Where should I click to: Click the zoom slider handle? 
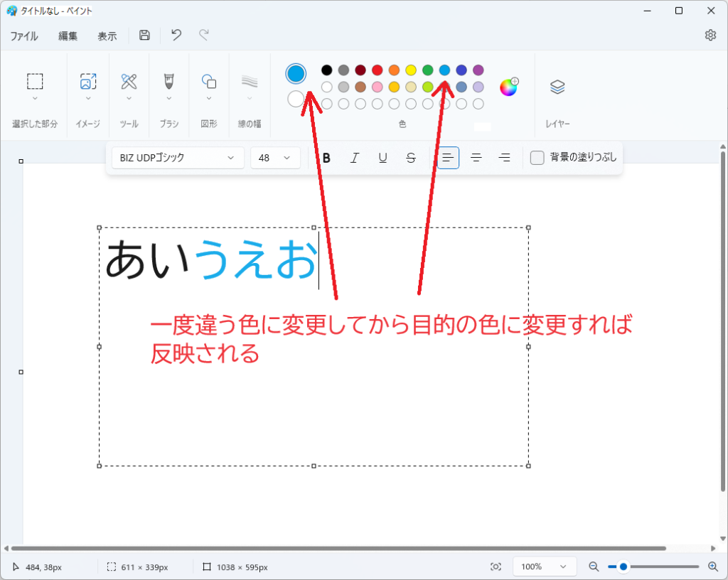pyautogui.click(x=623, y=566)
